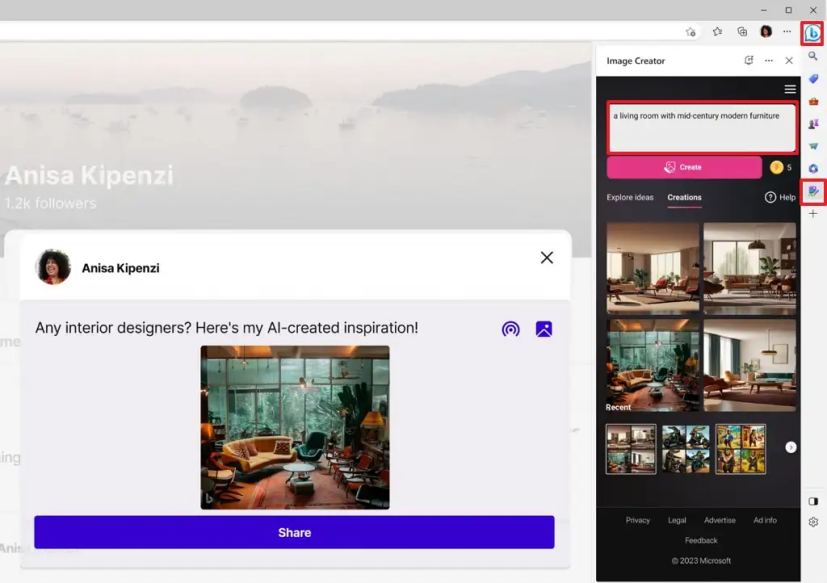The image size is (827, 583).
Task: Open the Collections icon in the browser toolbar
Action: pos(741,31)
